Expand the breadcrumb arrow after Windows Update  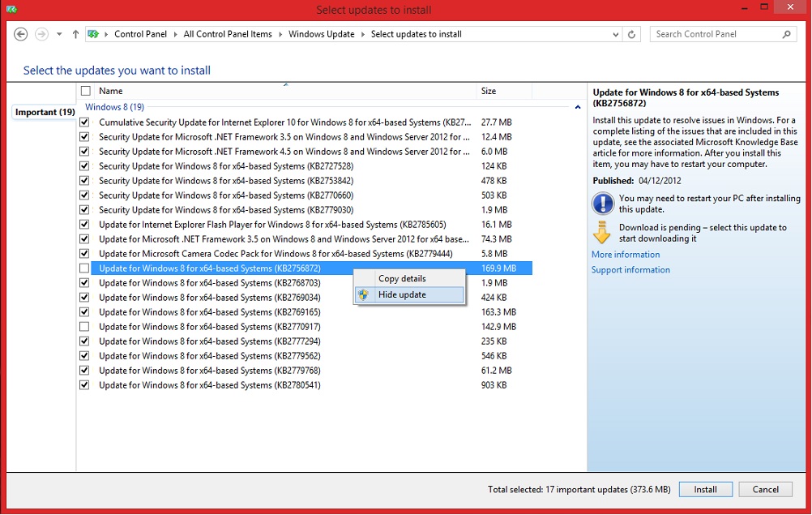(x=362, y=34)
